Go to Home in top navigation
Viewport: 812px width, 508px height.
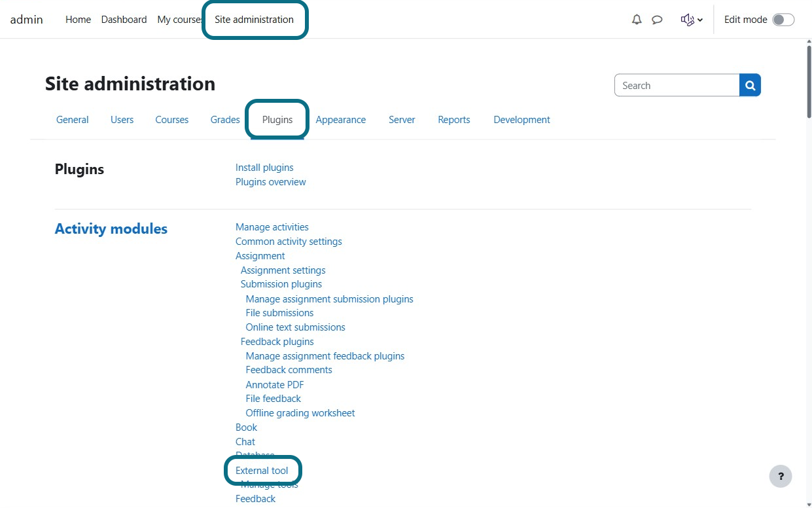coord(78,20)
